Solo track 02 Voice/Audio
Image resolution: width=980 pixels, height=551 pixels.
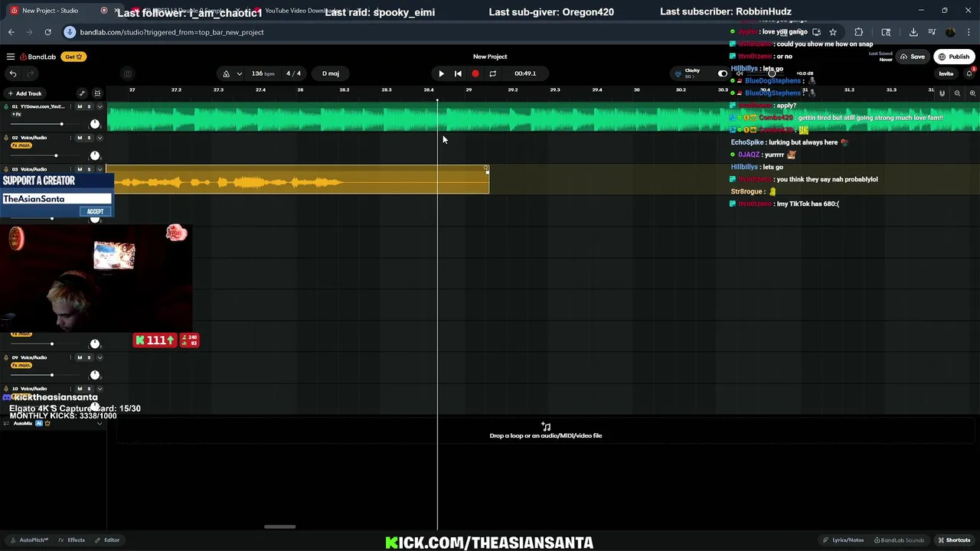pyautogui.click(x=89, y=138)
